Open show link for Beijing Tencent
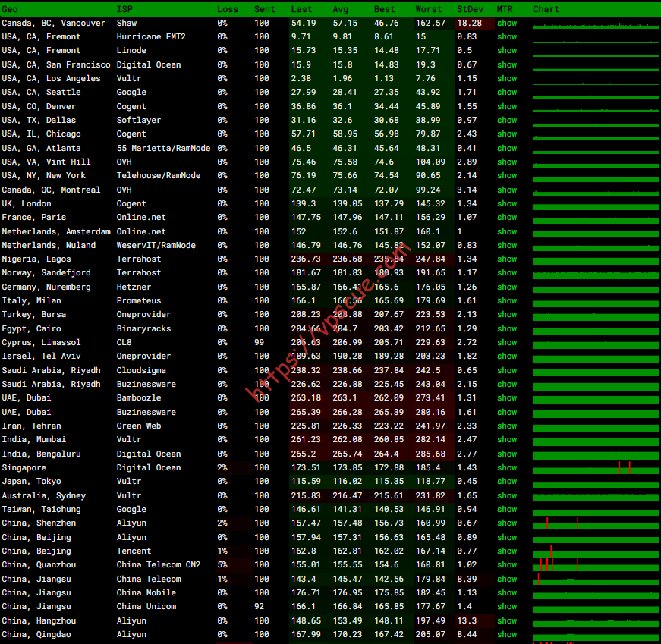 tap(507, 551)
